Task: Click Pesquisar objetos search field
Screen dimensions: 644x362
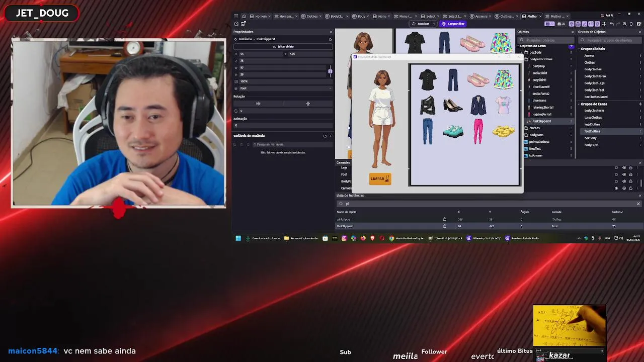Action: (546, 40)
